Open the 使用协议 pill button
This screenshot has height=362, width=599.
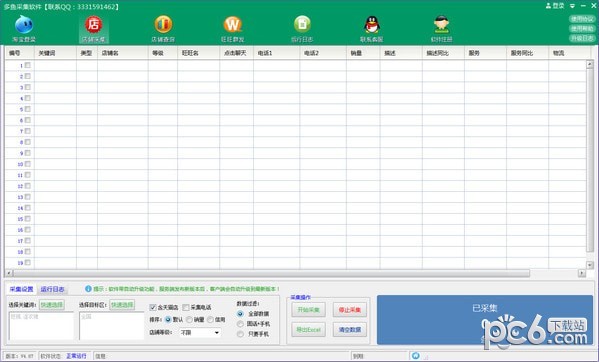[582, 19]
